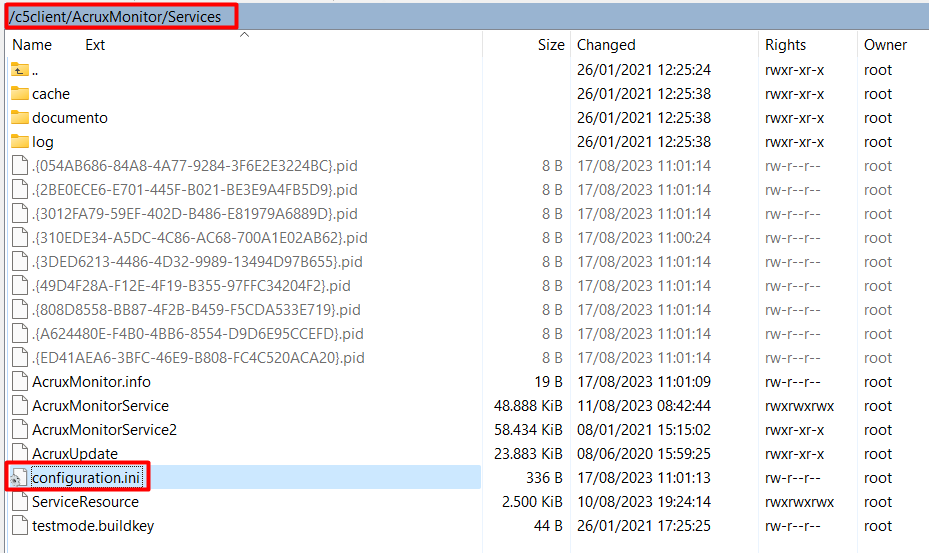The width and height of the screenshot is (929, 553).
Task: Click the date 26/01/2021 17:25:25
Action: (x=644, y=526)
